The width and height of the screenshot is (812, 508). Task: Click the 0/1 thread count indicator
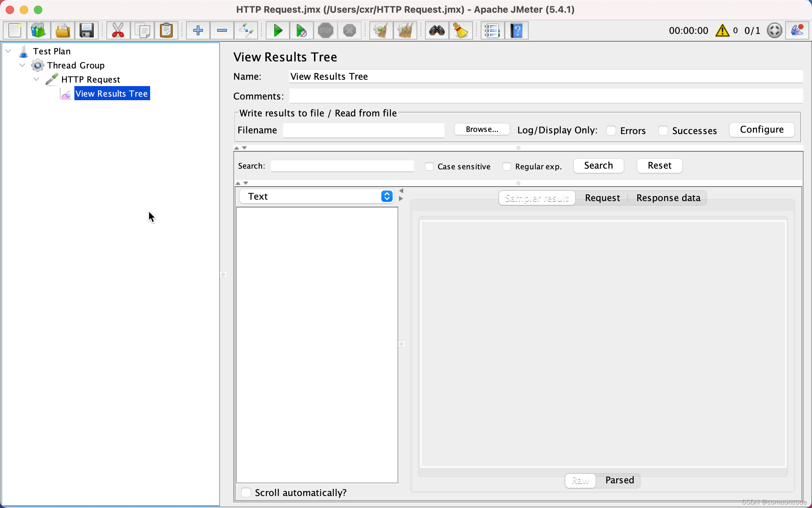752,31
